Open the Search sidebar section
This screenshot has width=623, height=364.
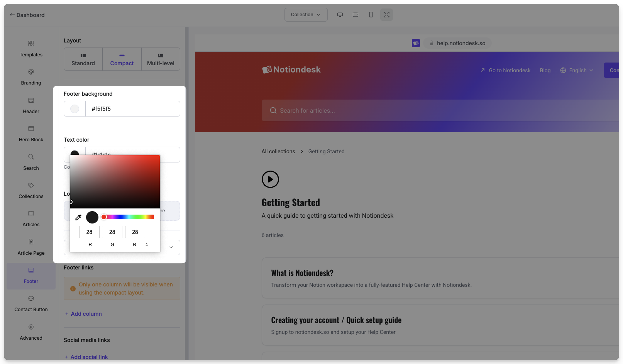[31, 162]
